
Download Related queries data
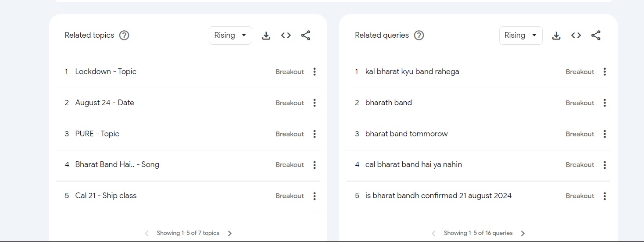(556, 36)
